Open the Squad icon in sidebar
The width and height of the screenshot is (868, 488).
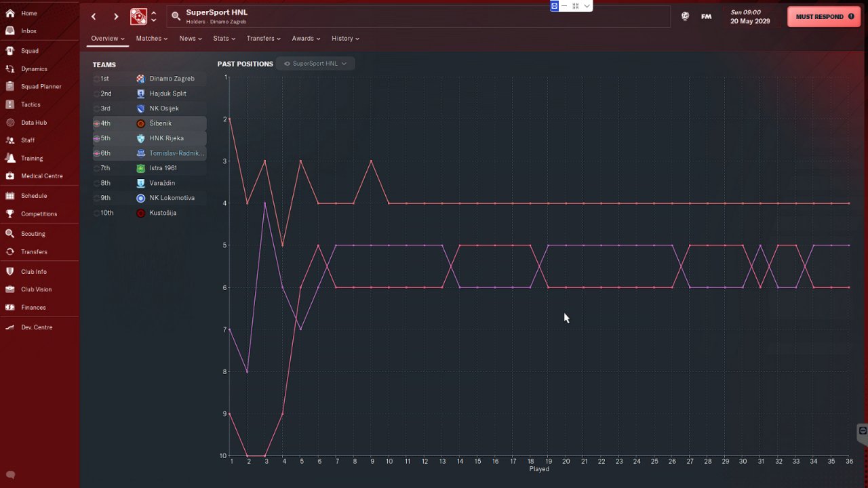10,51
